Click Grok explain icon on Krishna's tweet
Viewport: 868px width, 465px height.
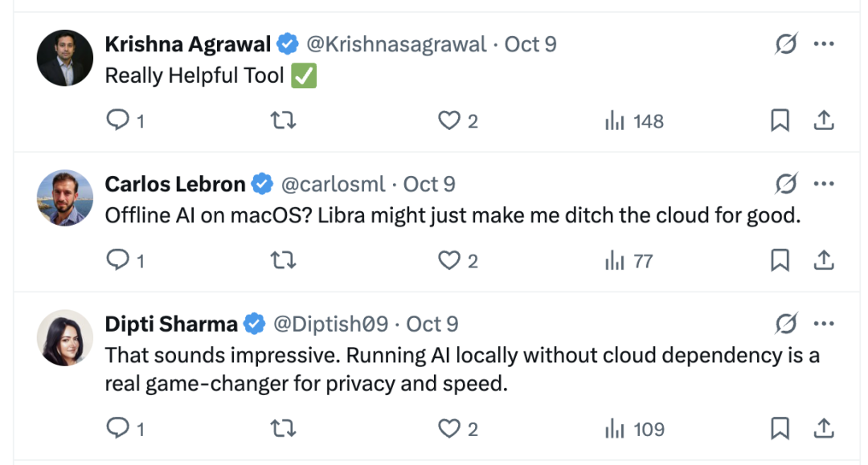click(x=785, y=44)
